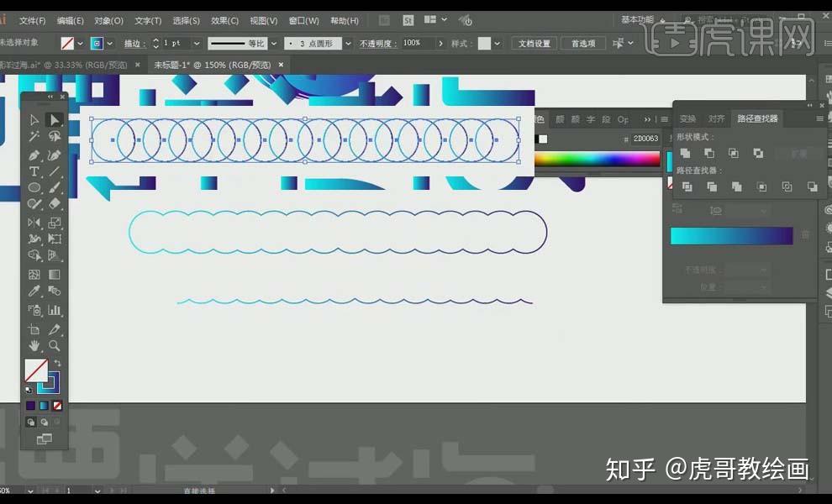Select the Zoom magnifier tool
This screenshot has height=504, width=832.
[x=54, y=346]
